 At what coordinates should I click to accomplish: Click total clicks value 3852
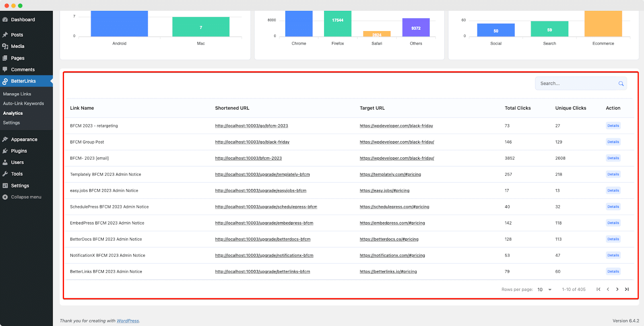(510, 158)
